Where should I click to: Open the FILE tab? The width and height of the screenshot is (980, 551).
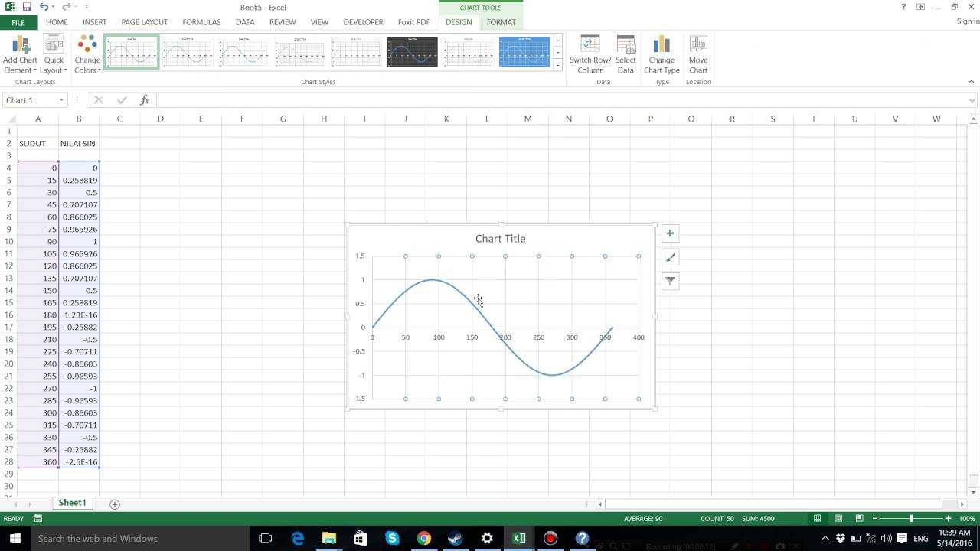pyautogui.click(x=18, y=22)
